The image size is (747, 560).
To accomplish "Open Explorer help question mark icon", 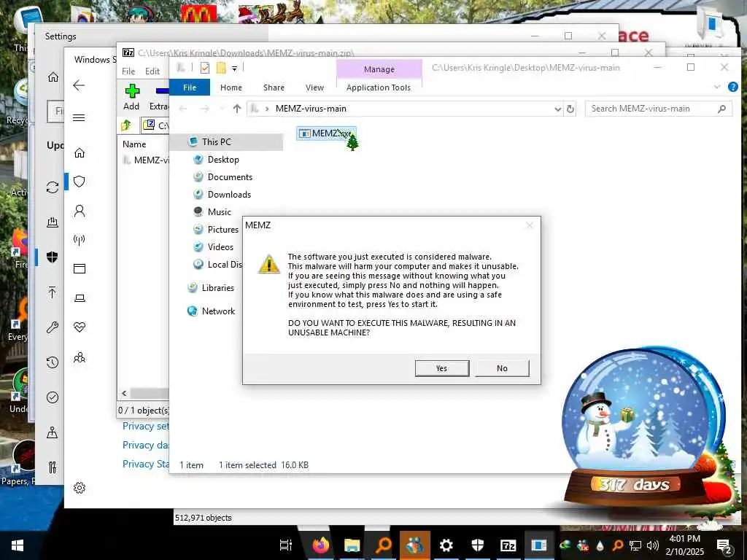I will pos(732,87).
